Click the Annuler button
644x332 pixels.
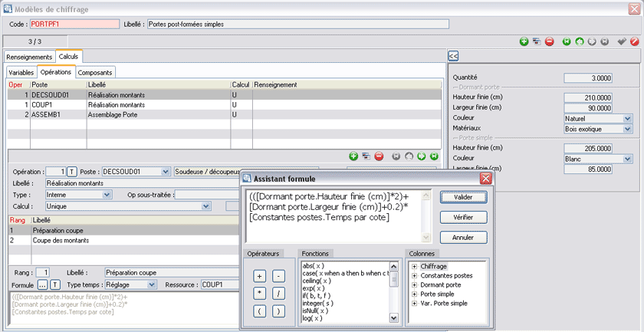coord(463,237)
